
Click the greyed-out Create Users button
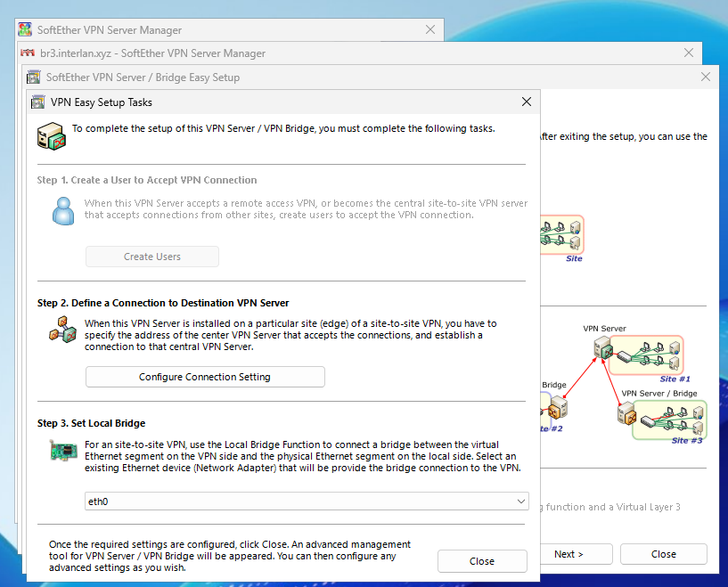pyautogui.click(x=152, y=257)
